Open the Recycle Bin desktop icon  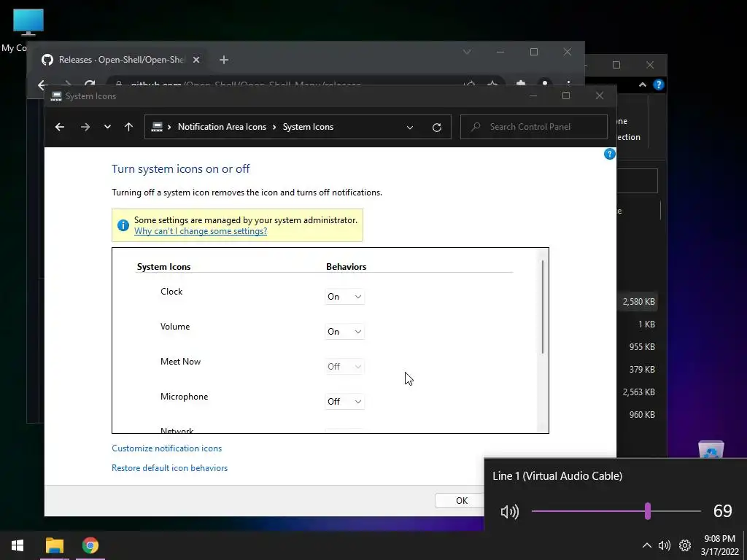(711, 449)
